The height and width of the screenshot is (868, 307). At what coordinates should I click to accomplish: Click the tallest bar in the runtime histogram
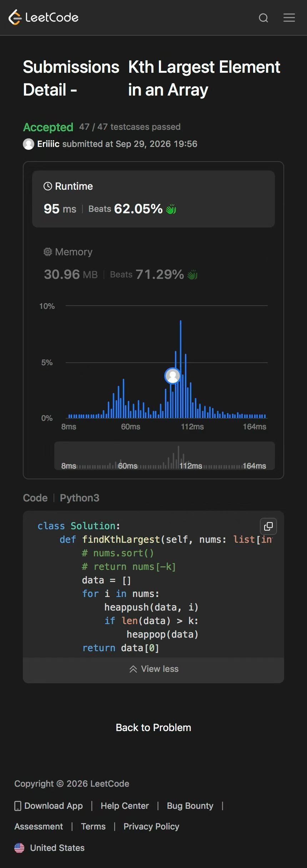181,369
